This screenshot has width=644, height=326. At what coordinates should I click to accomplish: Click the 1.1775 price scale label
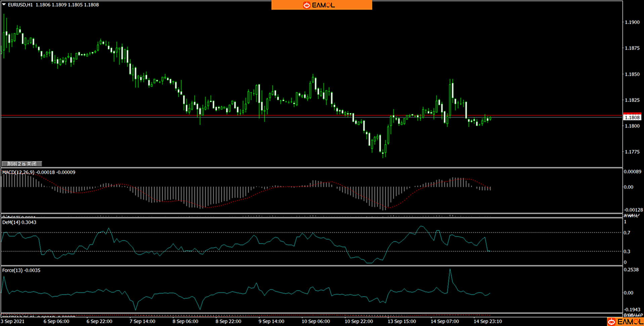[x=632, y=152]
